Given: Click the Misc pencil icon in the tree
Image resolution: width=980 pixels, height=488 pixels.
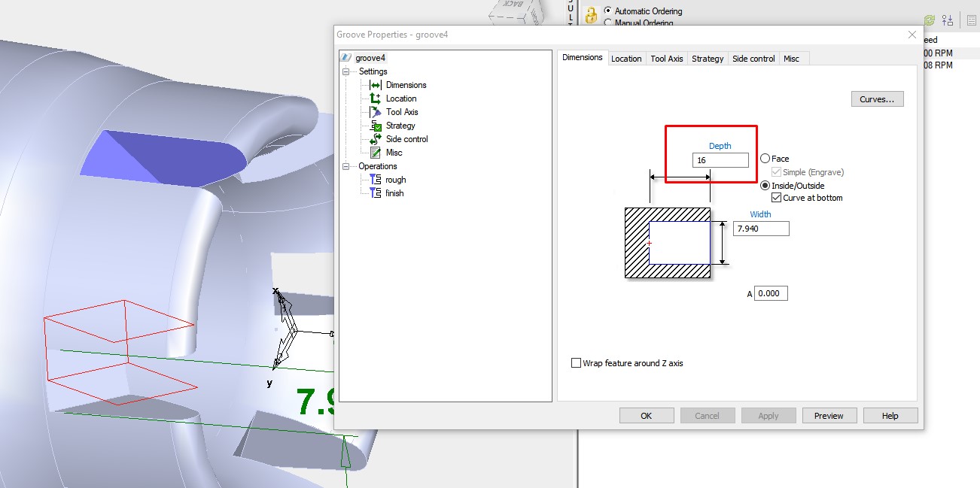Looking at the screenshot, I should (x=377, y=152).
